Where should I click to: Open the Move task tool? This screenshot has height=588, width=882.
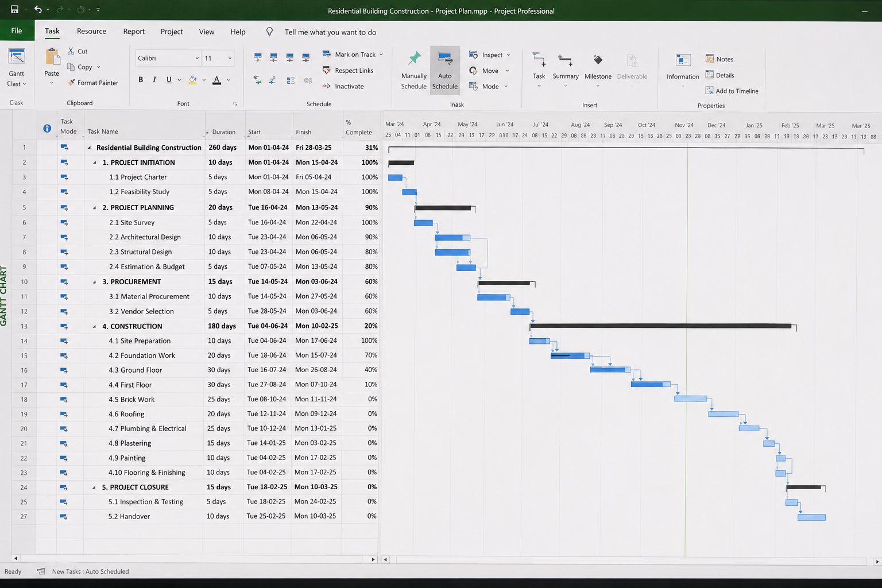click(489, 71)
